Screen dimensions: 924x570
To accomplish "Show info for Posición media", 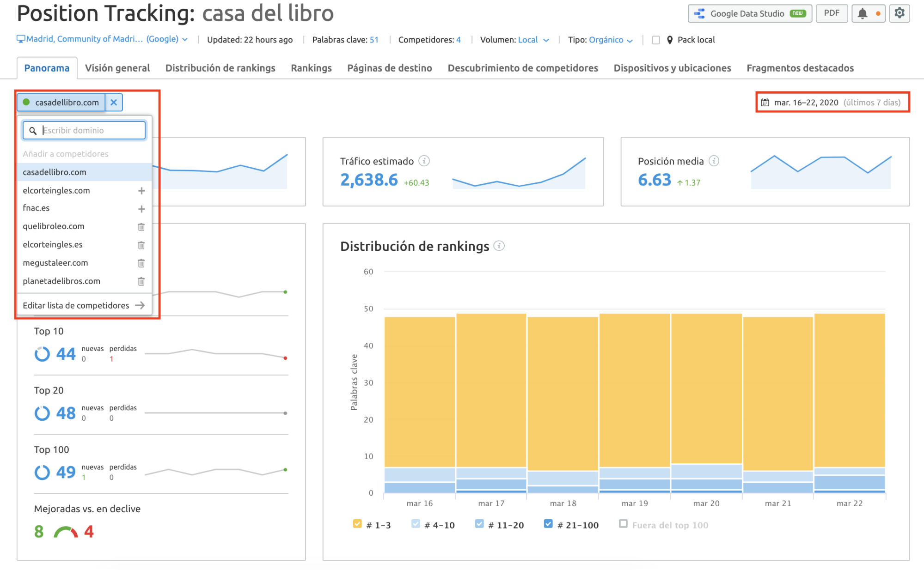I will click(x=714, y=161).
